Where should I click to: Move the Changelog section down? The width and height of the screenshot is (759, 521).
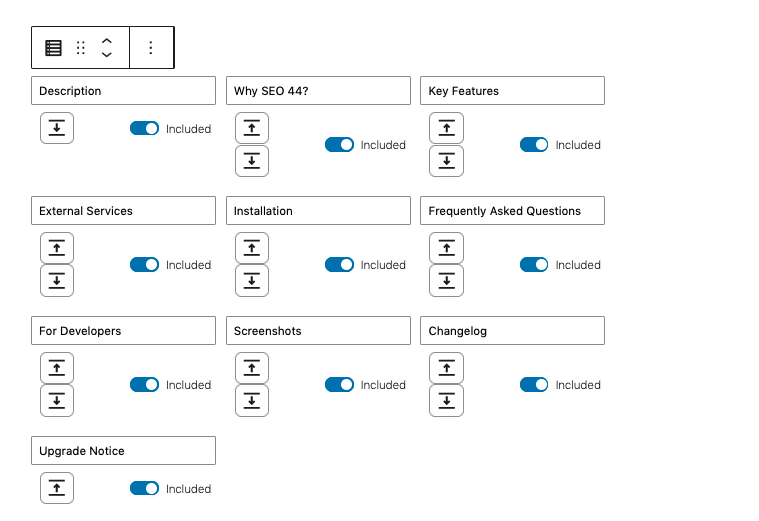(x=446, y=400)
